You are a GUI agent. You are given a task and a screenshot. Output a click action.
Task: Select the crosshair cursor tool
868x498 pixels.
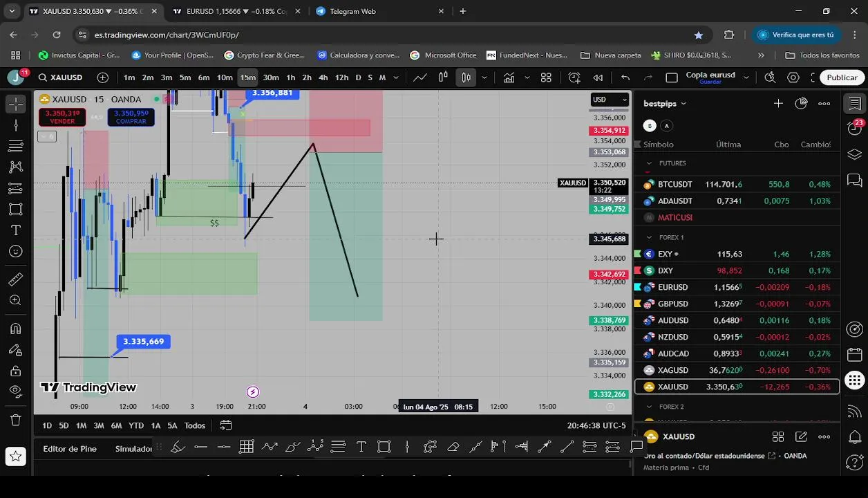point(16,104)
